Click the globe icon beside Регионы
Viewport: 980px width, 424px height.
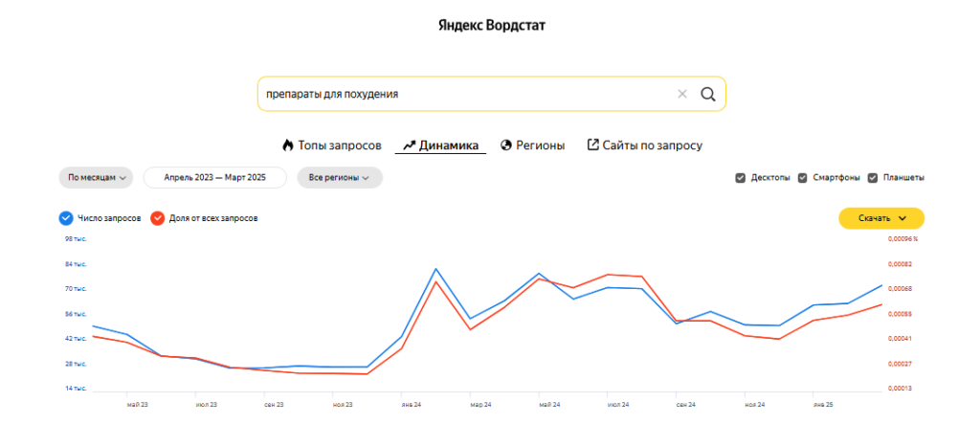pyautogui.click(x=506, y=145)
